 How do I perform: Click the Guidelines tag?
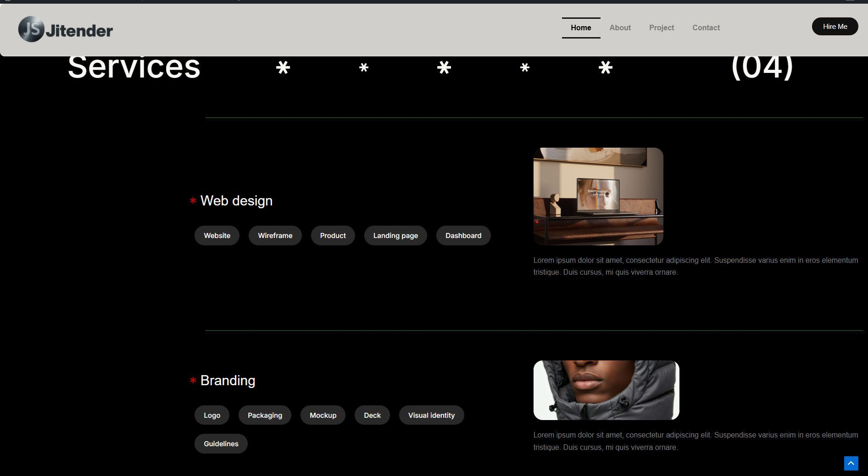pos(221,444)
